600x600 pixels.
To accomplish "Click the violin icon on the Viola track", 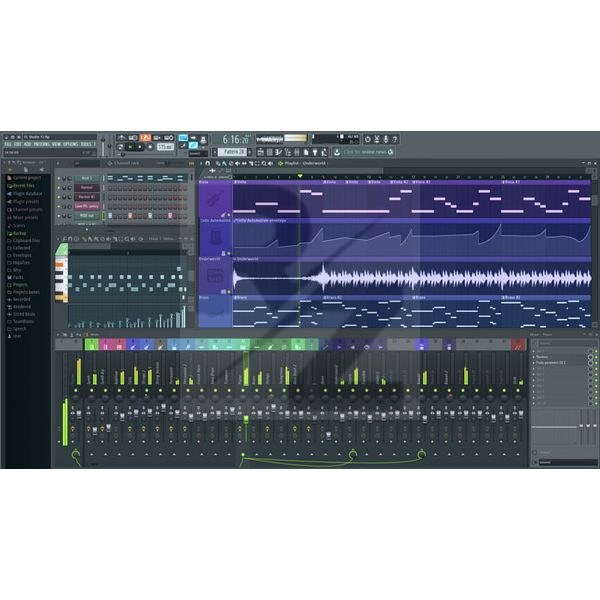I will pyautogui.click(x=215, y=199).
